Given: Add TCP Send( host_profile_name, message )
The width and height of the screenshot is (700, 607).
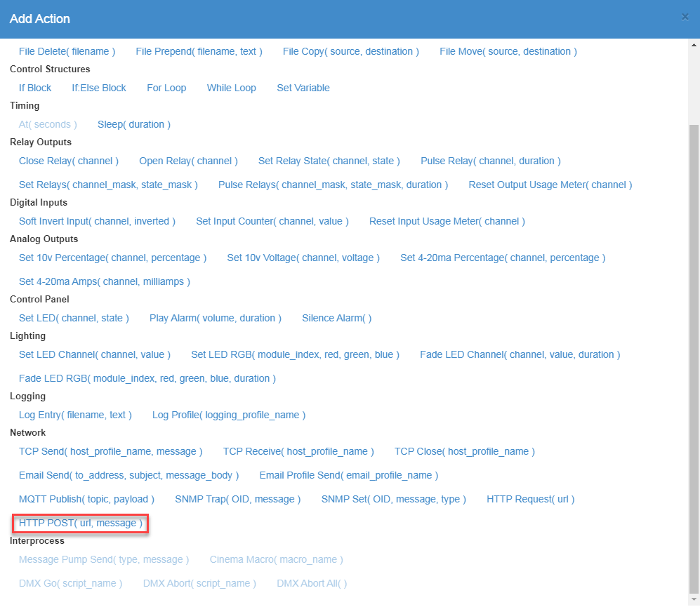Looking at the screenshot, I should pyautogui.click(x=111, y=452).
